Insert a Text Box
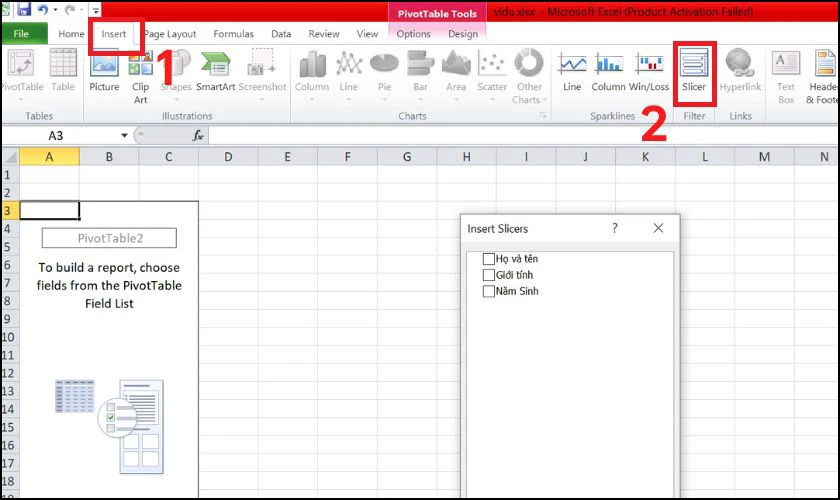The image size is (840, 500). click(x=786, y=77)
